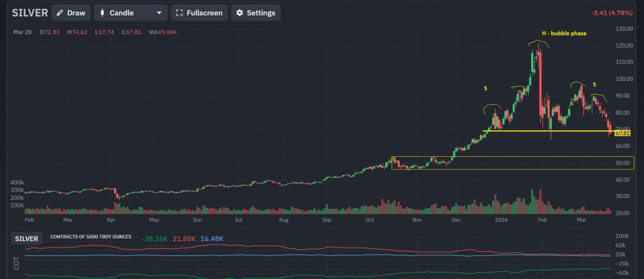Click the SILVER label in COT panel
The image size is (644, 279).
pyautogui.click(x=26, y=238)
